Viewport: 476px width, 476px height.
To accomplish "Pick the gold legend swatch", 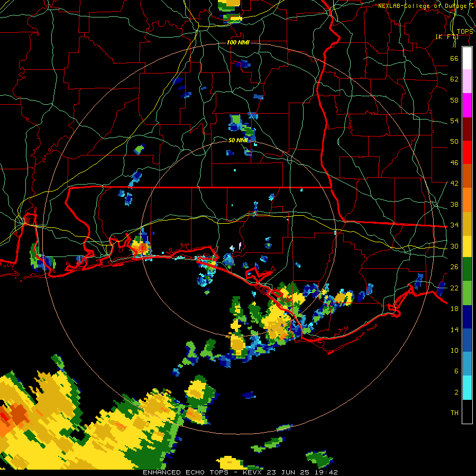I will click(467, 224).
